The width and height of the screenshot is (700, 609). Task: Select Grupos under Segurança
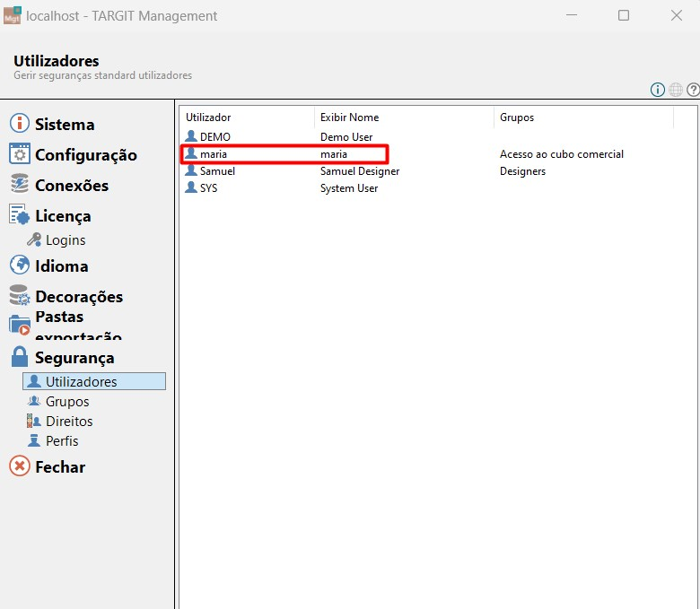pyautogui.click(x=67, y=402)
